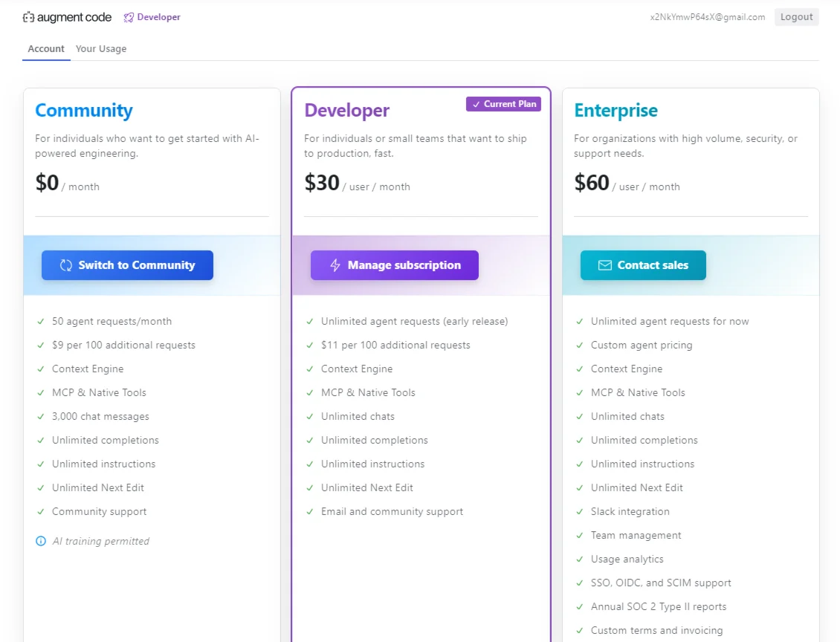This screenshot has height=642, width=840.
Task: Click checkmark next to Usage analytics
Action: pyautogui.click(x=580, y=559)
